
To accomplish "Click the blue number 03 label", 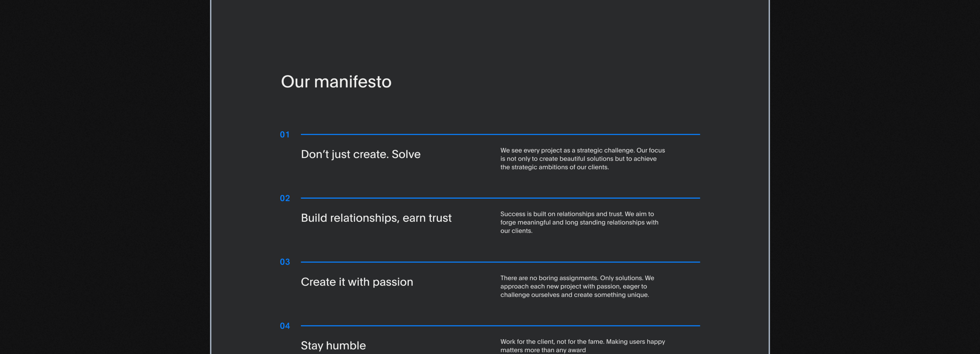I will click(285, 262).
